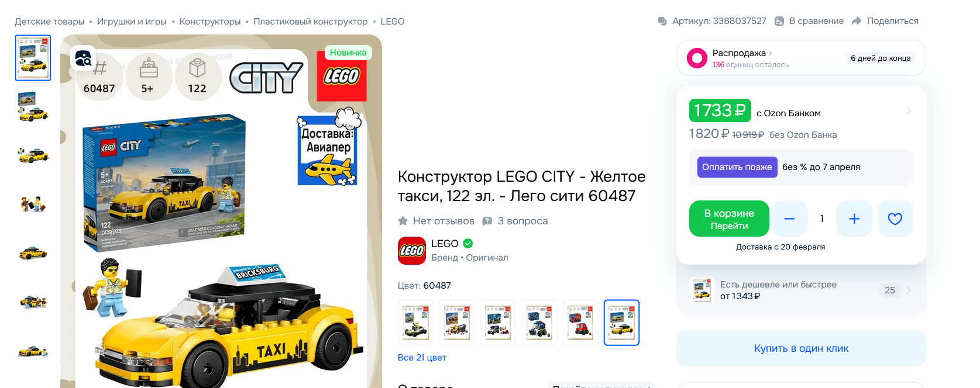
Task: Go to Конструкторы breadcrumb category
Action: tap(210, 22)
